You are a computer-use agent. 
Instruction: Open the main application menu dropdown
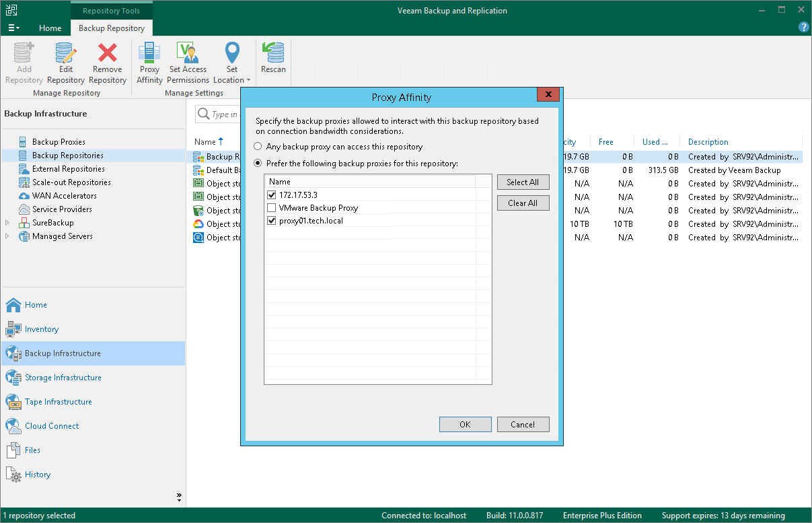pyautogui.click(x=14, y=28)
